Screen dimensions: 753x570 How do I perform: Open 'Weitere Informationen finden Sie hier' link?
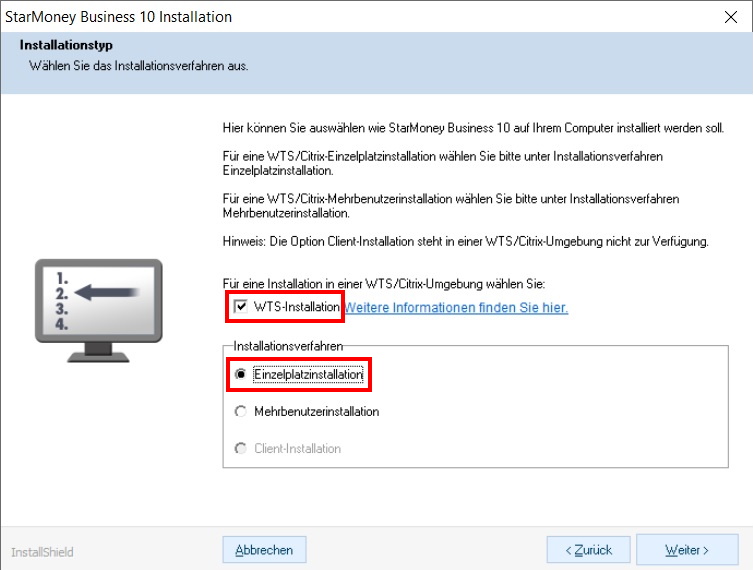pyautogui.click(x=456, y=307)
